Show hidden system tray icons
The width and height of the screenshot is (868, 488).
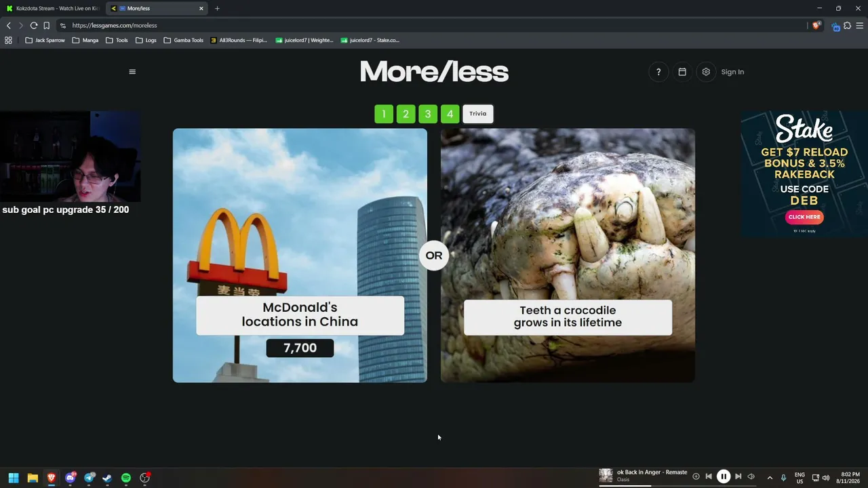770,478
